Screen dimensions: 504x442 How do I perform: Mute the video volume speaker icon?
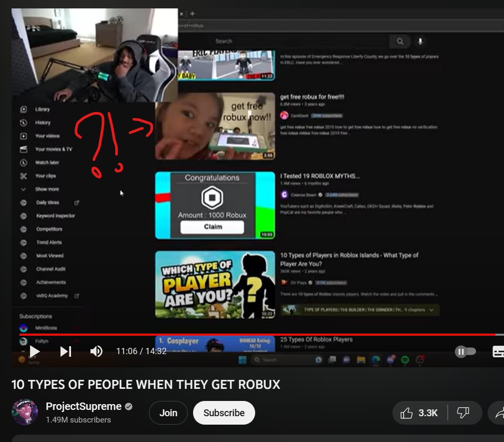point(96,351)
